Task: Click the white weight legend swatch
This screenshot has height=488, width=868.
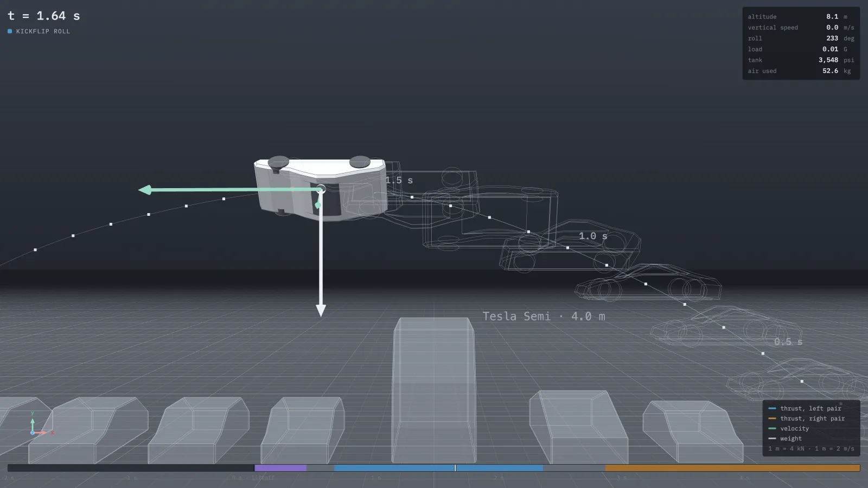Action: tap(772, 439)
